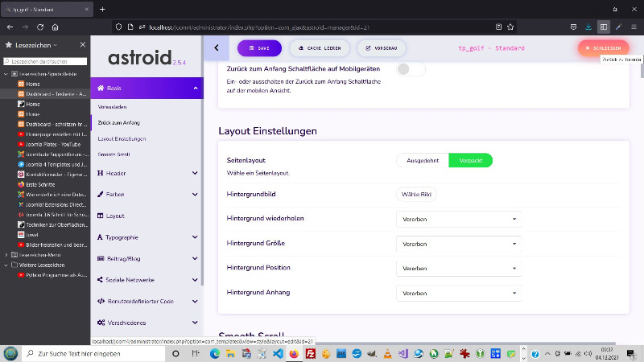
Task: Click Cache leeren button
Action: [x=320, y=48]
